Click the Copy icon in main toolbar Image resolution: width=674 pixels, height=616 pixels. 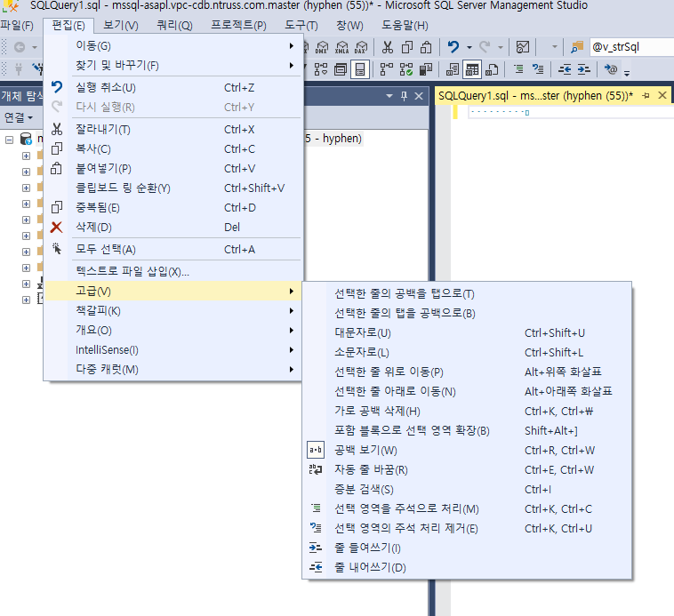406,47
